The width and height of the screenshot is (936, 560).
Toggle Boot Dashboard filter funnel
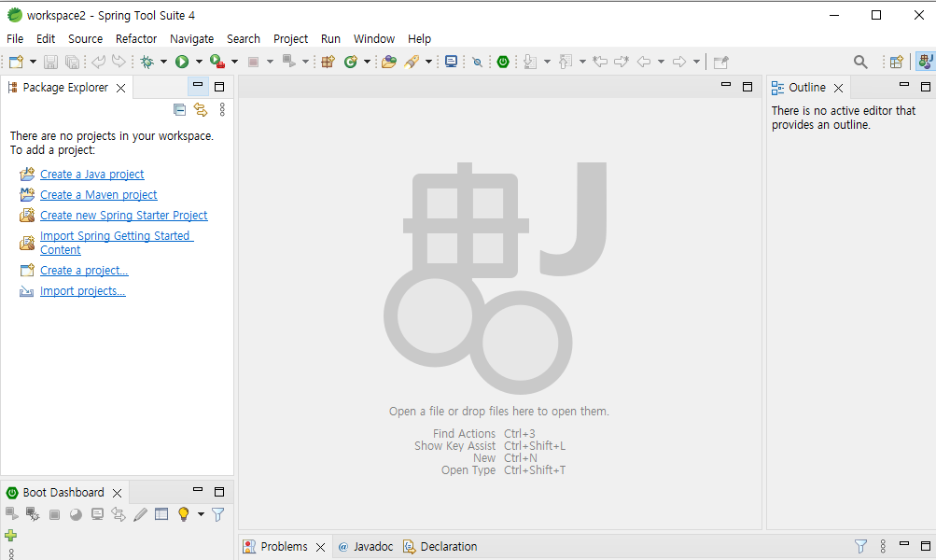pyautogui.click(x=217, y=514)
